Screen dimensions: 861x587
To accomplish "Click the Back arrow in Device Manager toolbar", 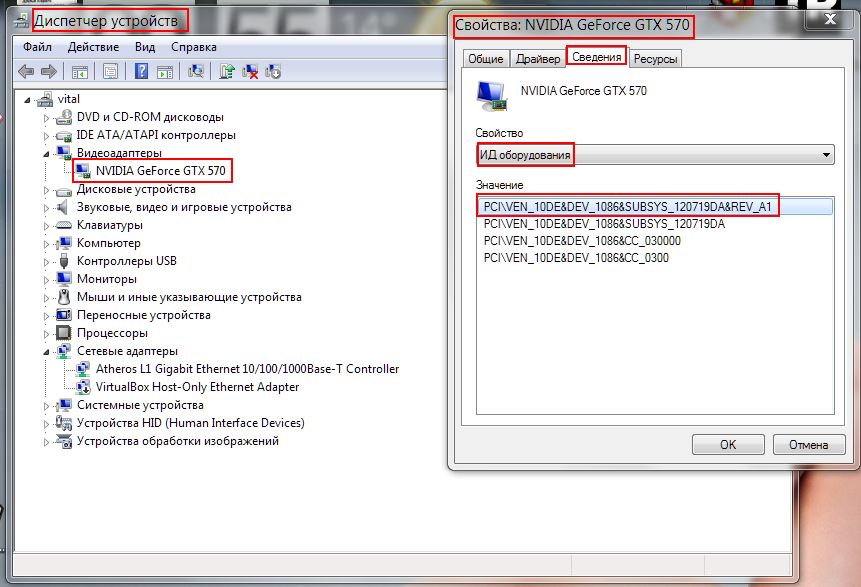I will pos(26,71).
